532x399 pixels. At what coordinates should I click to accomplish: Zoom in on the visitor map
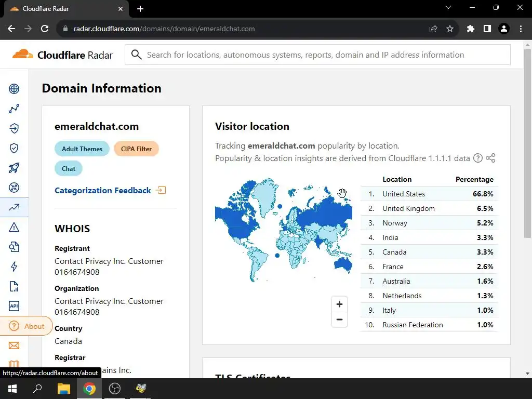click(339, 304)
